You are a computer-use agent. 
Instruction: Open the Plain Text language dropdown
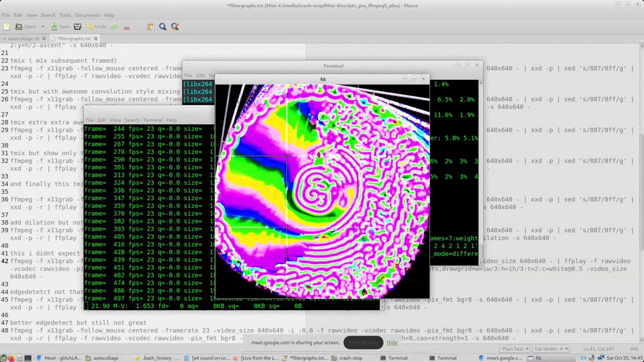point(515,349)
